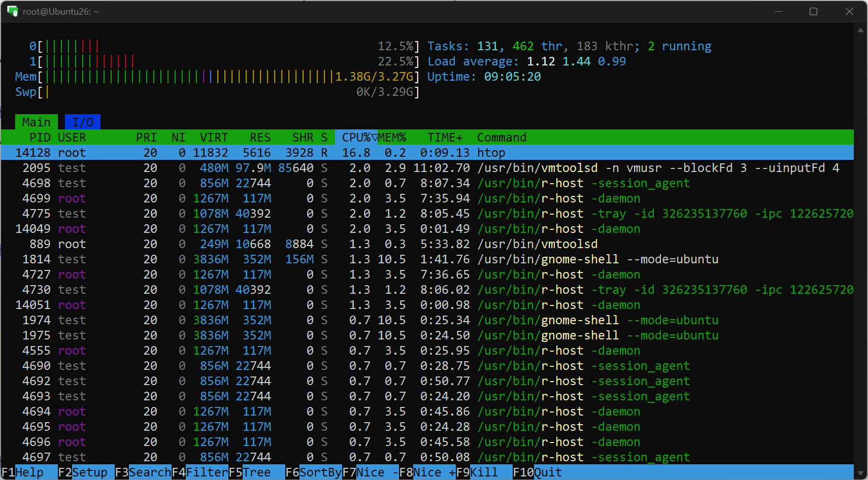Sort by the Command column header
Viewport: 868px width, 480px height.
tap(502, 138)
